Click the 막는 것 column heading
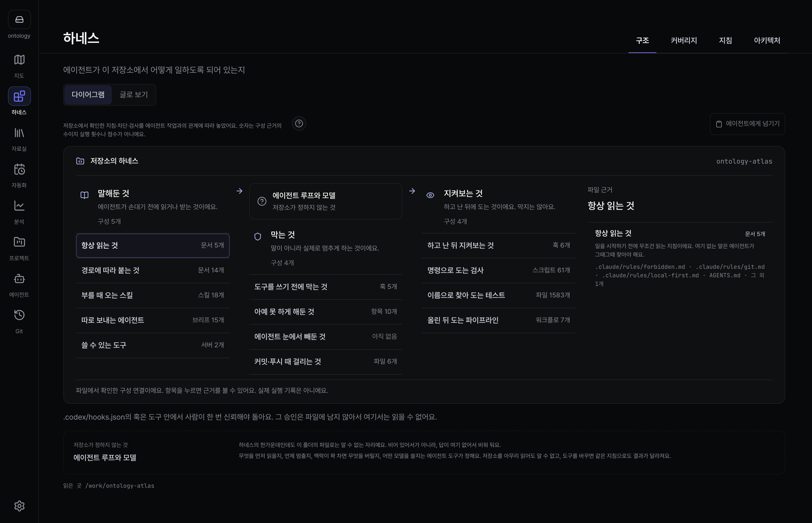812x523 pixels. point(283,235)
